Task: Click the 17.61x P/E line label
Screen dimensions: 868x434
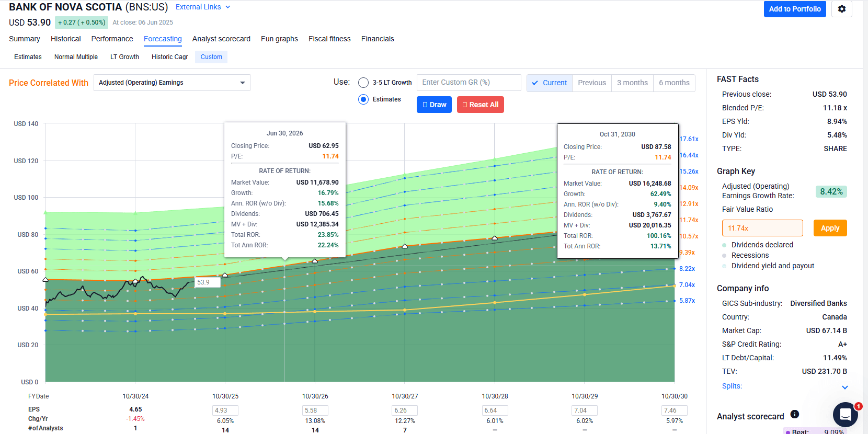Action: pos(689,139)
